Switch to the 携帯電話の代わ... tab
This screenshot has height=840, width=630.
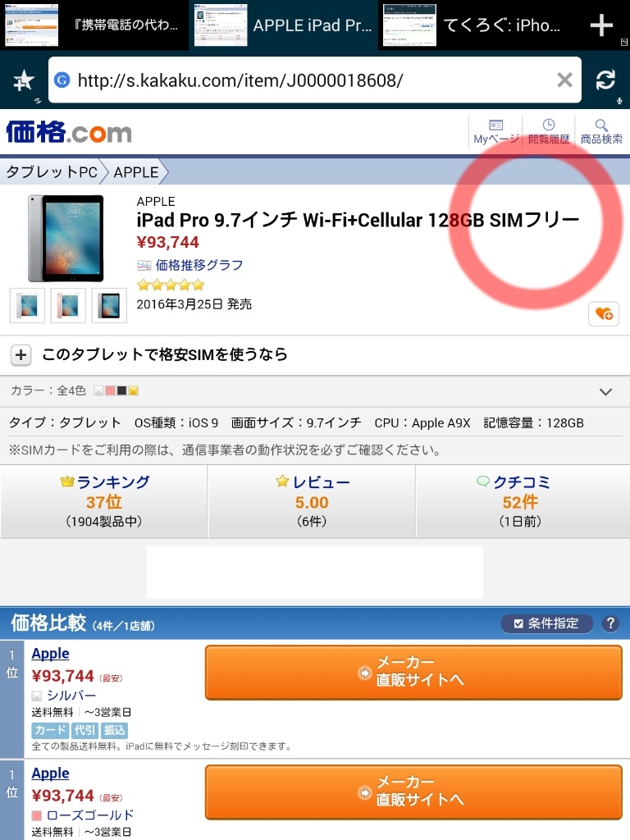point(94,25)
